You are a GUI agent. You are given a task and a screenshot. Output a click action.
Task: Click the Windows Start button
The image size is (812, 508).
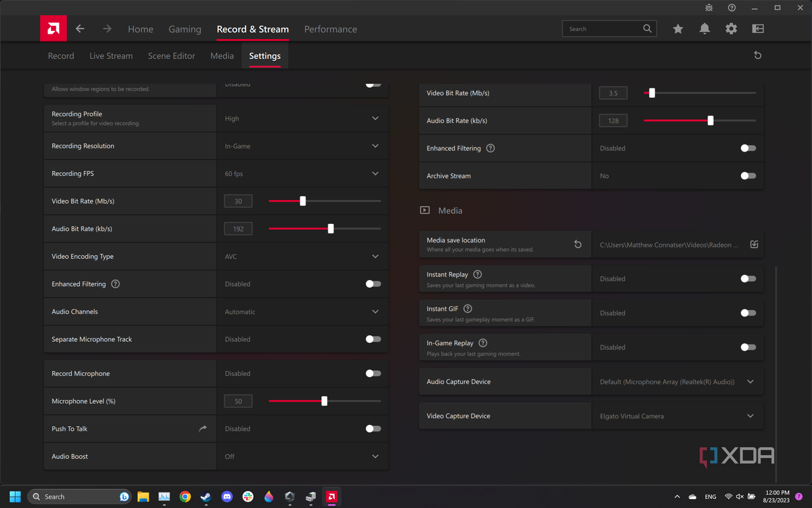15,497
